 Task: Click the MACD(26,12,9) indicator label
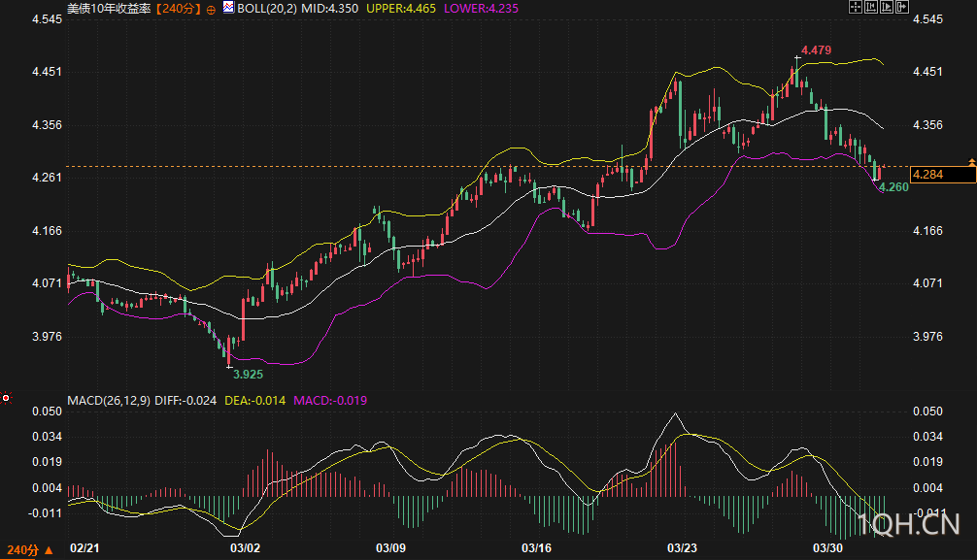point(107,400)
